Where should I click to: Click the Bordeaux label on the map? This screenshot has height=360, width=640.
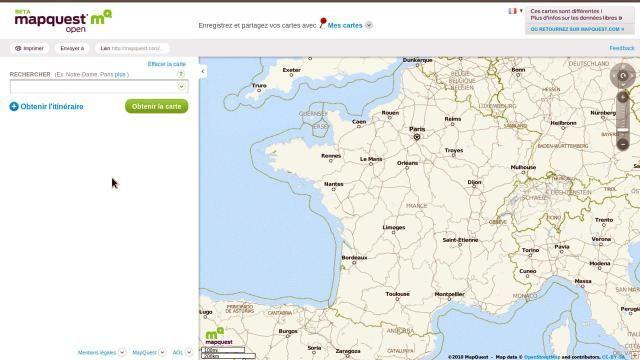tap(354, 258)
